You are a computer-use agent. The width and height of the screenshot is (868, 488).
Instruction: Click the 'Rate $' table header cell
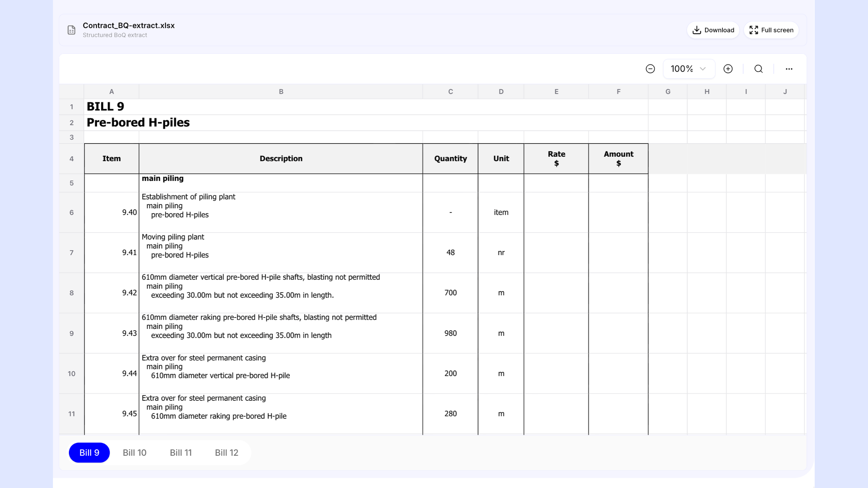click(556, 159)
